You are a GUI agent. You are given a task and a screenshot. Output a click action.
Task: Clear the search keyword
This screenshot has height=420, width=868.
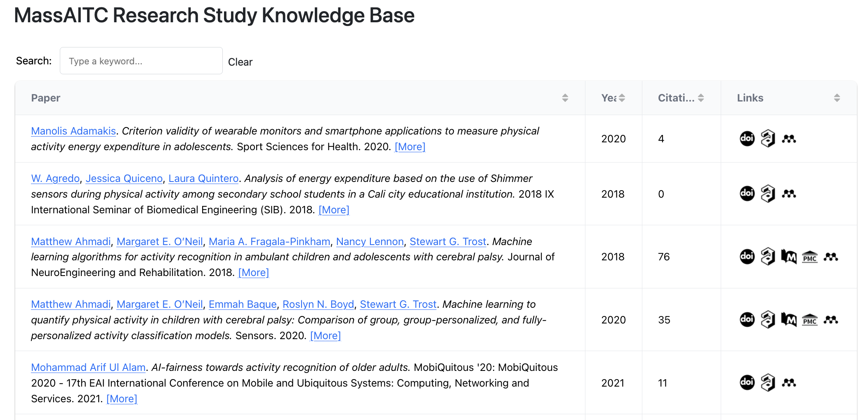pyautogui.click(x=240, y=62)
